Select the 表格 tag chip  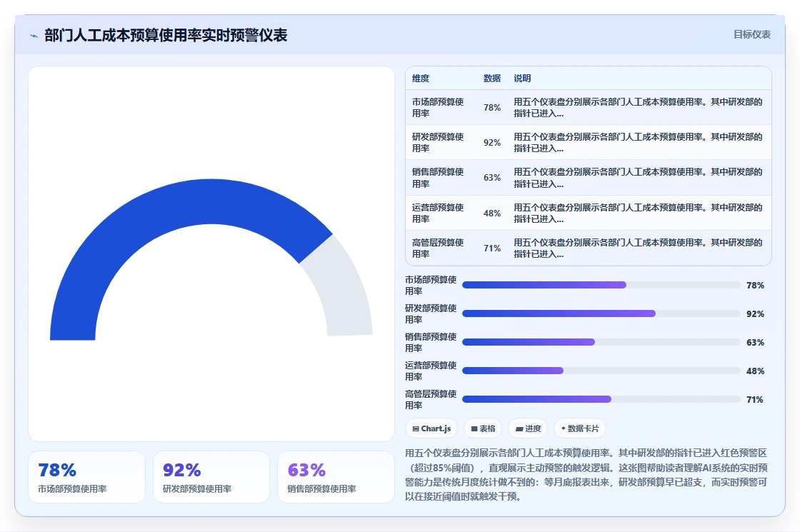(483, 428)
